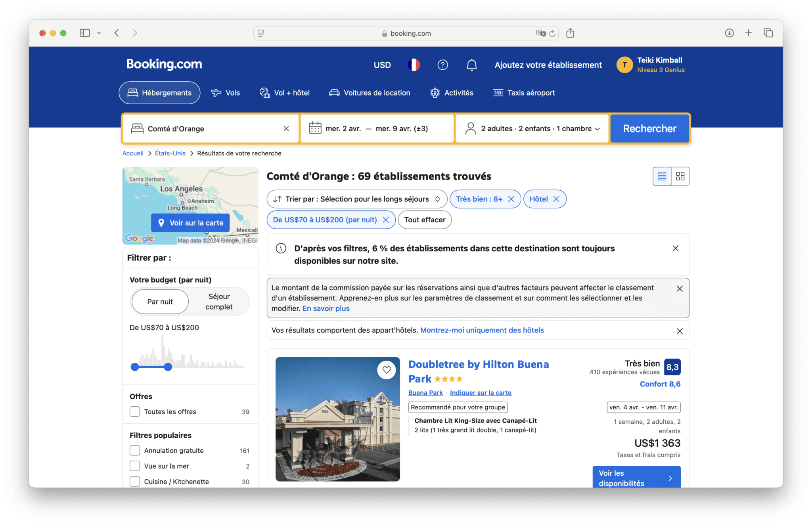Go forward with the Safari forward arrow
The image size is (812, 526).
pyautogui.click(x=135, y=33)
